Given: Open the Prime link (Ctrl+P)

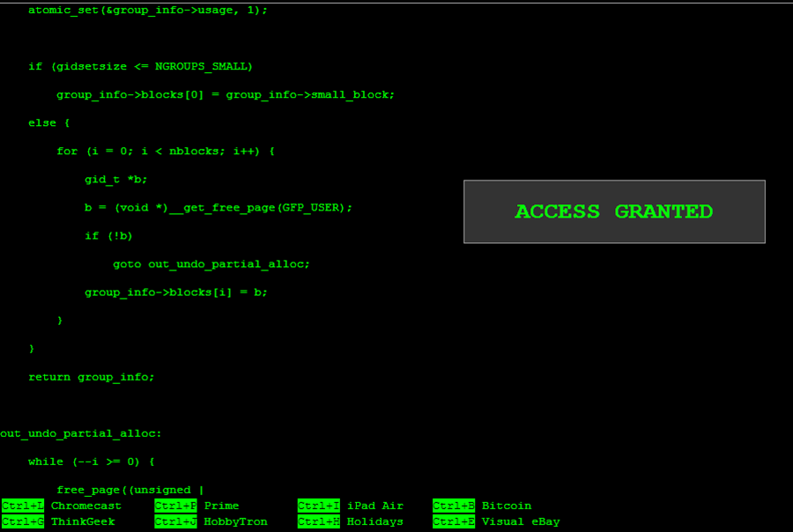Looking at the screenshot, I should tap(196, 506).
